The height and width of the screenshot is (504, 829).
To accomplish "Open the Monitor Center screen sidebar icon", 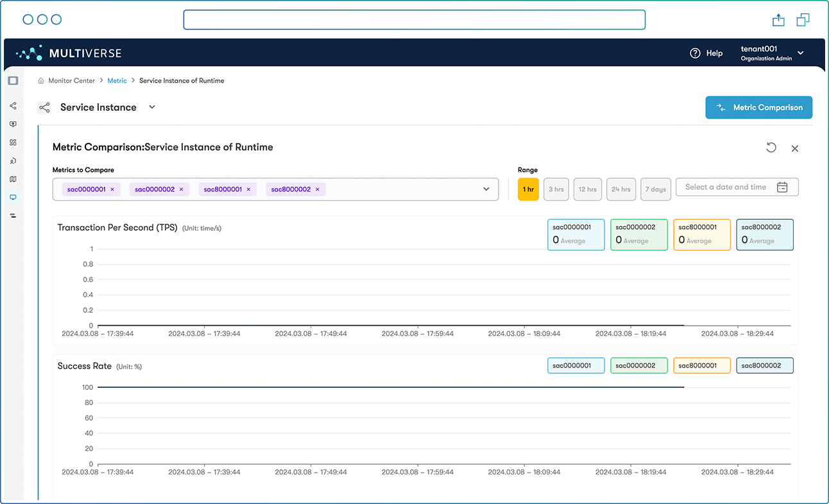I will [x=13, y=197].
